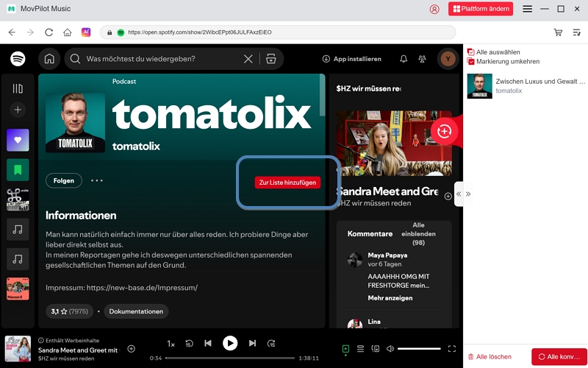Go back in the browser toolbar
588x368 pixels.
point(12,32)
